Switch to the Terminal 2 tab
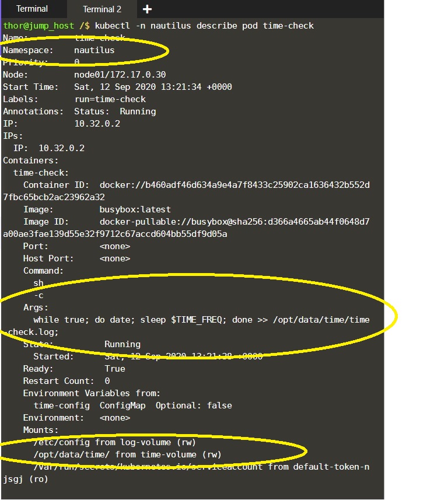Viewport: 448px width, 500px height. point(102,9)
